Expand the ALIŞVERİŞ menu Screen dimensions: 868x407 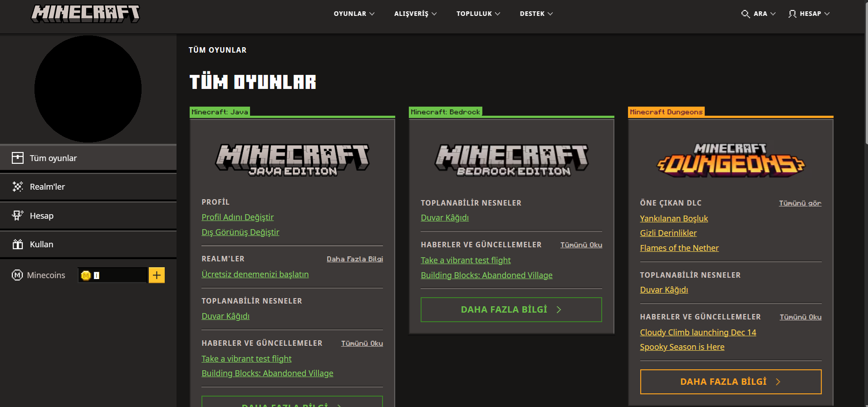[x=415, y=14]
